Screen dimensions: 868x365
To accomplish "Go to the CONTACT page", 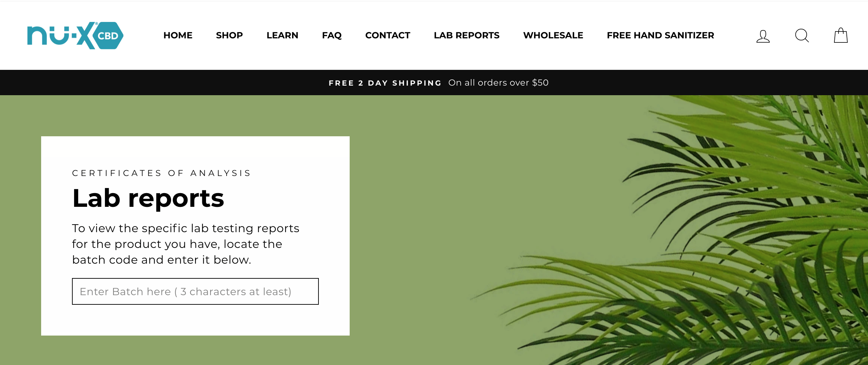I will coord(387,35).
